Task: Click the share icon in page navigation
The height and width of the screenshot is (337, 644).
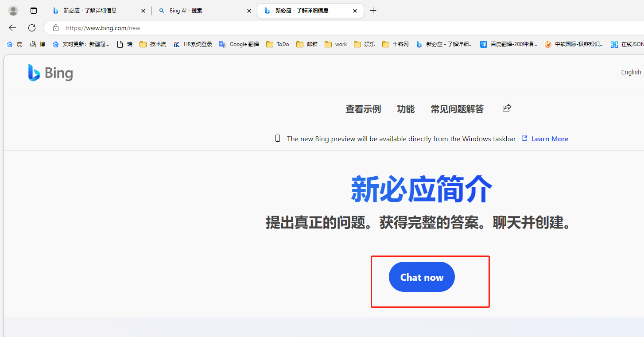Action: tap(507, 108)
